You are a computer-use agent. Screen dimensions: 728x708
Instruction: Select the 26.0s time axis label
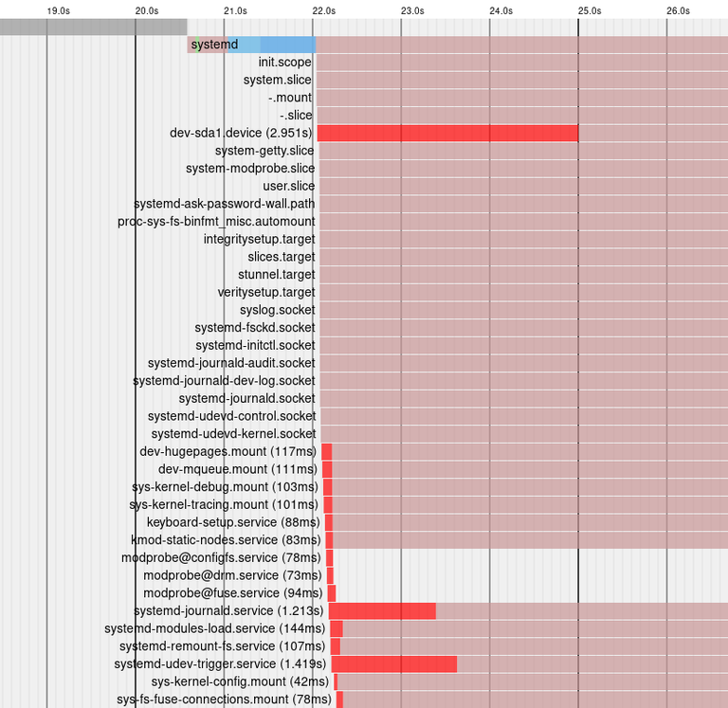[678, 10]
